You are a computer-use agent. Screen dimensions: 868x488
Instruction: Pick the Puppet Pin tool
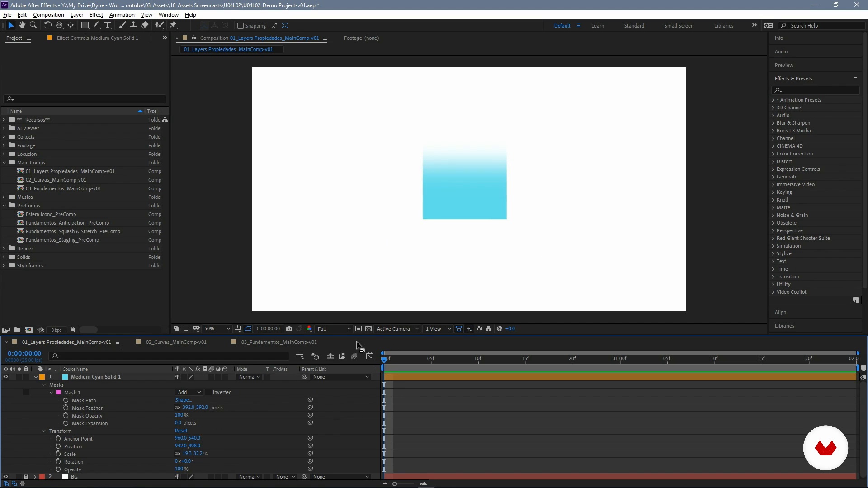click(x=173, y=25)
